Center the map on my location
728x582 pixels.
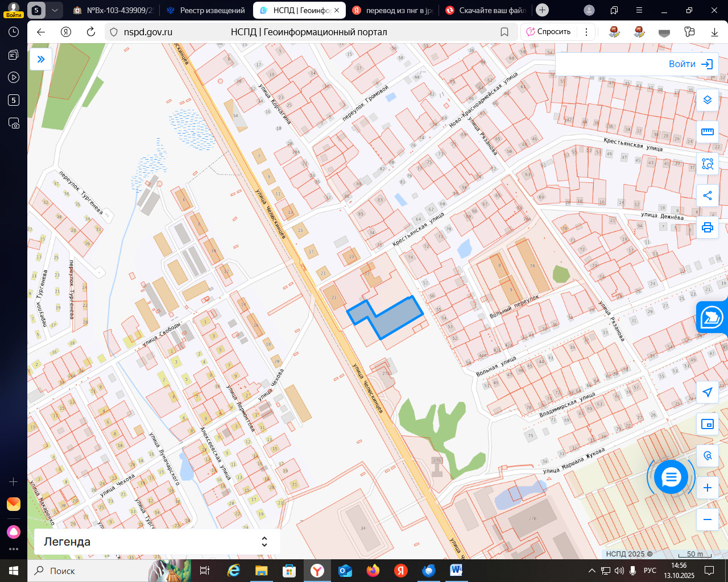click(708, 392)
